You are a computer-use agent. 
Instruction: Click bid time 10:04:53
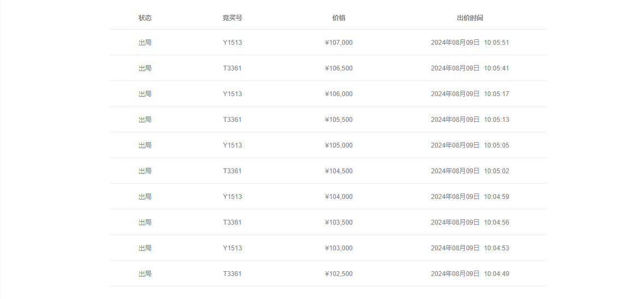496,248
